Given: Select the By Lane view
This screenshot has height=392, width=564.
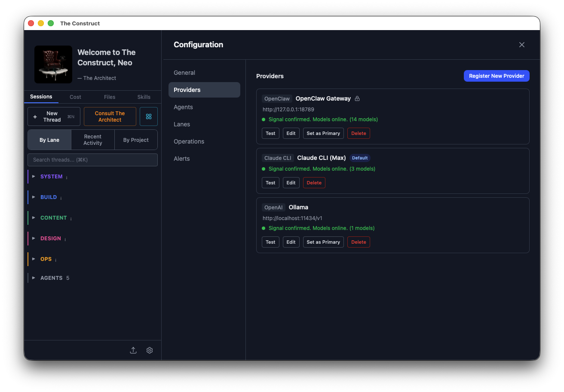Looking at the screenshot, I should point(49,140).
